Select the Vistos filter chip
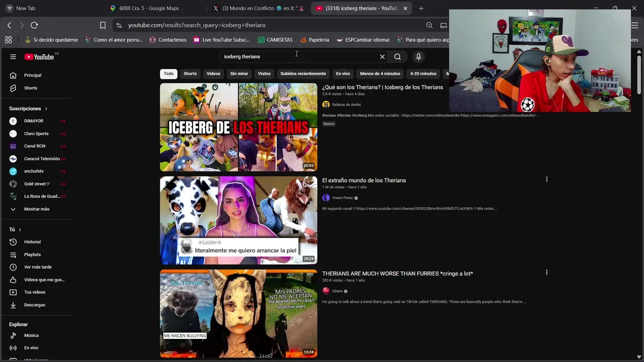This screenshot has width=644, height=362. pos(264,74)
